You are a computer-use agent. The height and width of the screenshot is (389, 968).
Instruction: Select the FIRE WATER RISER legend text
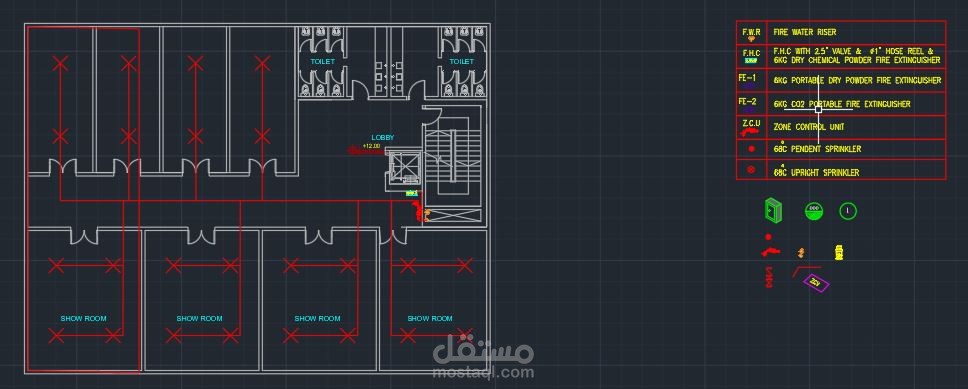805,32
